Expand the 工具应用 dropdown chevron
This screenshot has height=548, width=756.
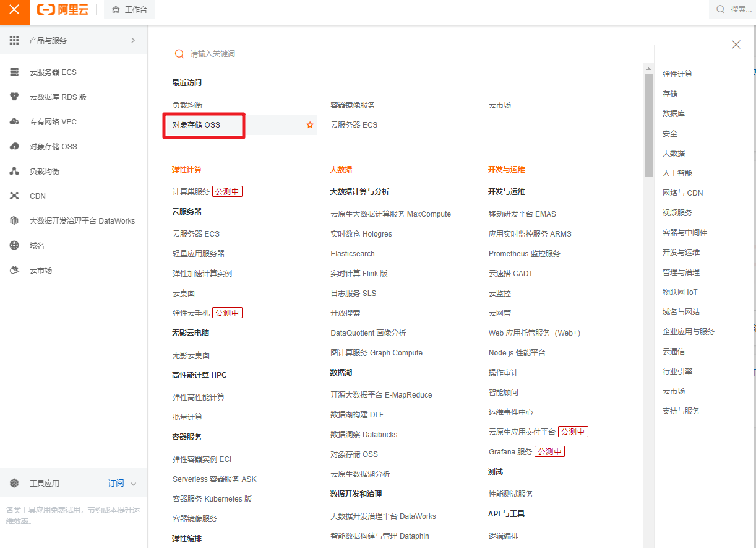pyautogui.click(x=134, y=484)
